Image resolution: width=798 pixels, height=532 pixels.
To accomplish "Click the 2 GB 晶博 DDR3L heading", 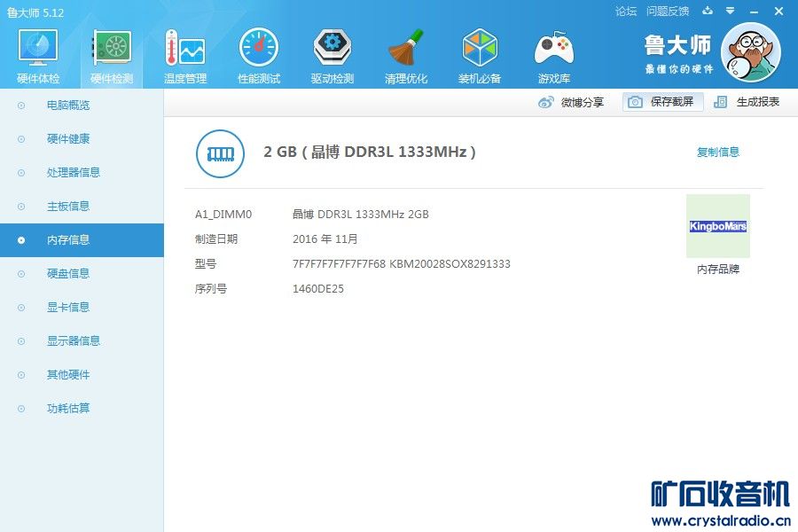I will coord(370,152).
